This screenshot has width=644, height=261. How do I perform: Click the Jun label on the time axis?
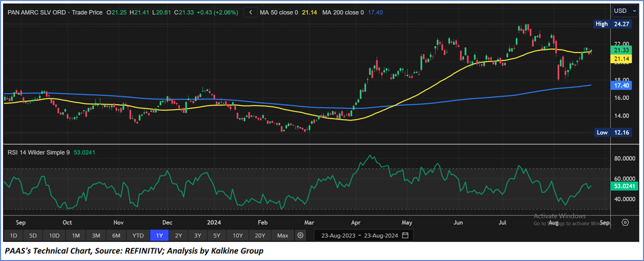[458, 223]
